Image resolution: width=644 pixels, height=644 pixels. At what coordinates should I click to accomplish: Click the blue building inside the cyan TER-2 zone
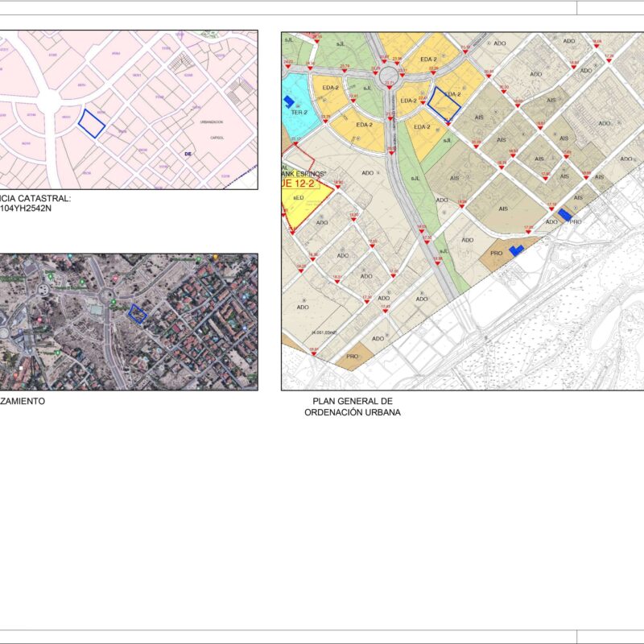(289, 101)
